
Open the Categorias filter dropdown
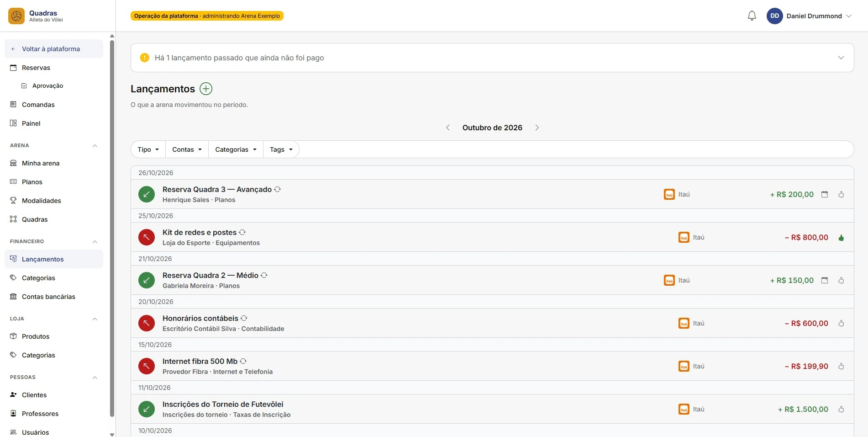(236, 149)
